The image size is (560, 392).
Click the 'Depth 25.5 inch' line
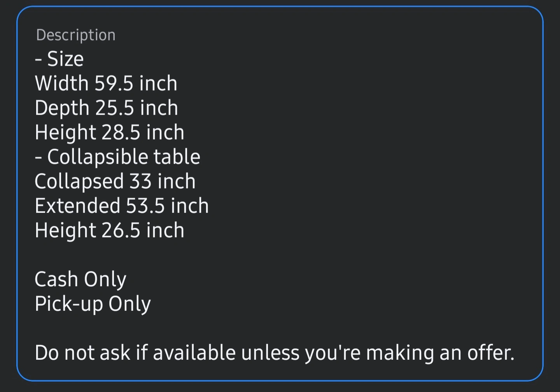106,108
